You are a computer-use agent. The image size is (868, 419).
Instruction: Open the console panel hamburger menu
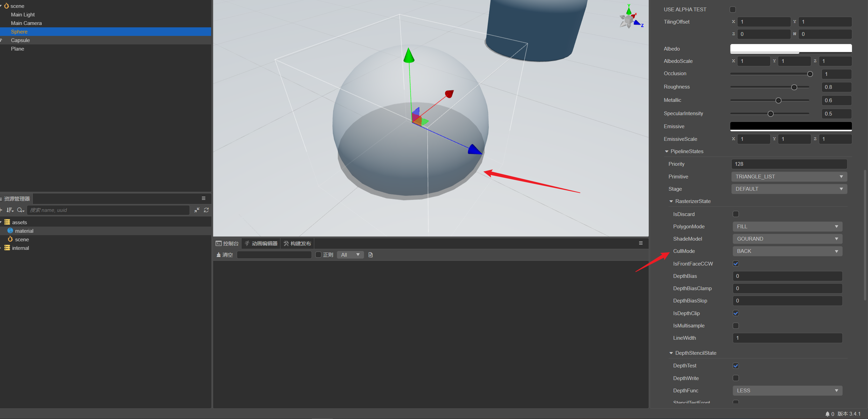[641, 243]
